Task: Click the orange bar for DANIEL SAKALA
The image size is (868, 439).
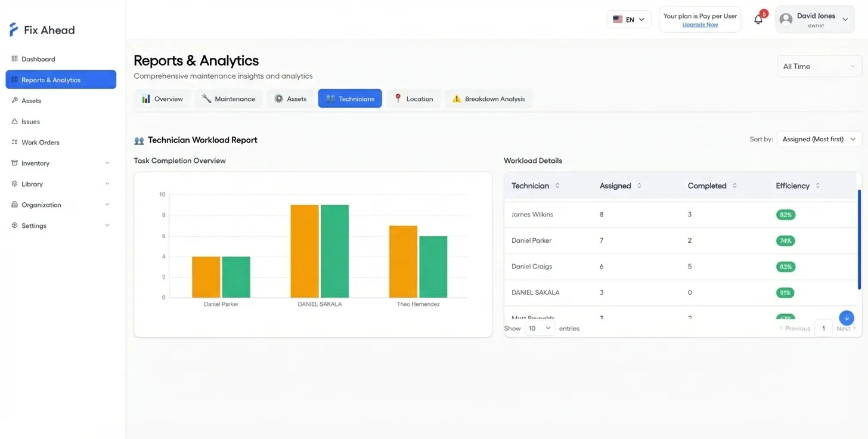Action: click(x=305, y=251)
